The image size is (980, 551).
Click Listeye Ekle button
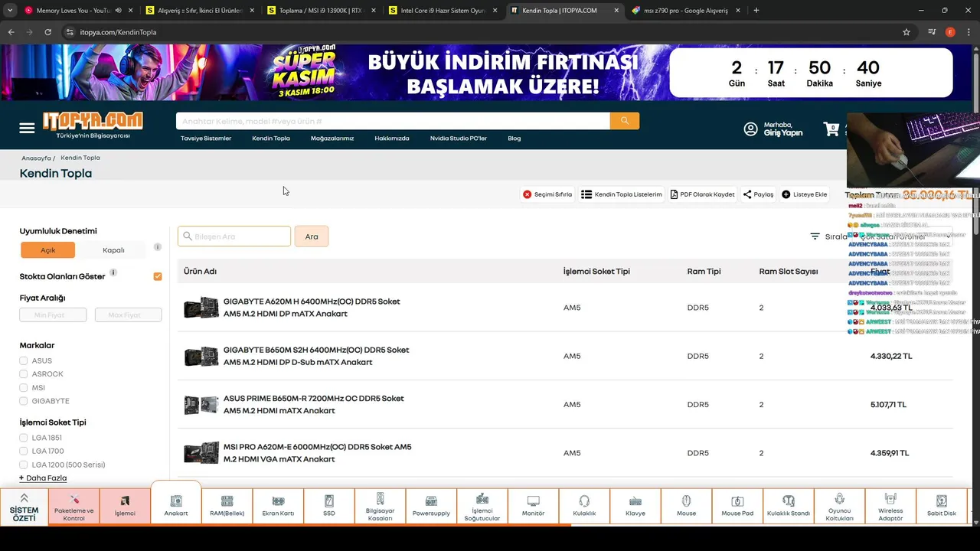[805, 194]
